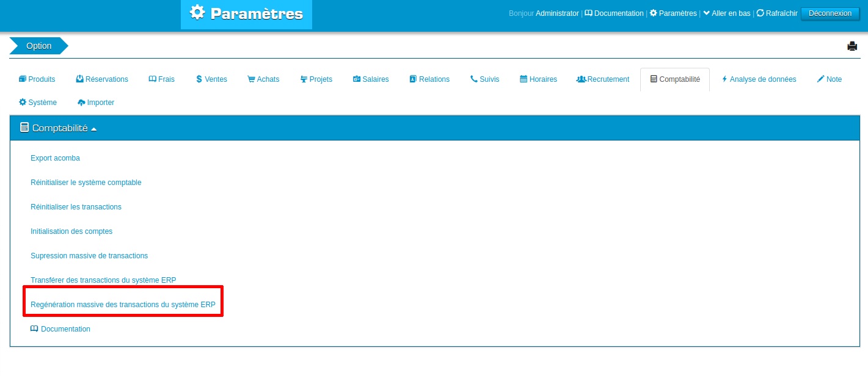Click the Déconnexion button

coord(830,13)
